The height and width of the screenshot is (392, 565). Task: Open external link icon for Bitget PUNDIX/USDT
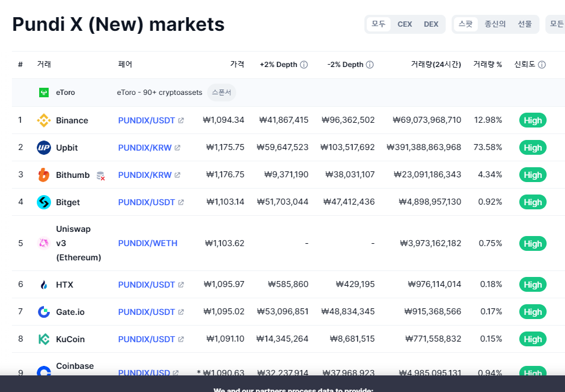pyautogui.click(x=181, y=202)
